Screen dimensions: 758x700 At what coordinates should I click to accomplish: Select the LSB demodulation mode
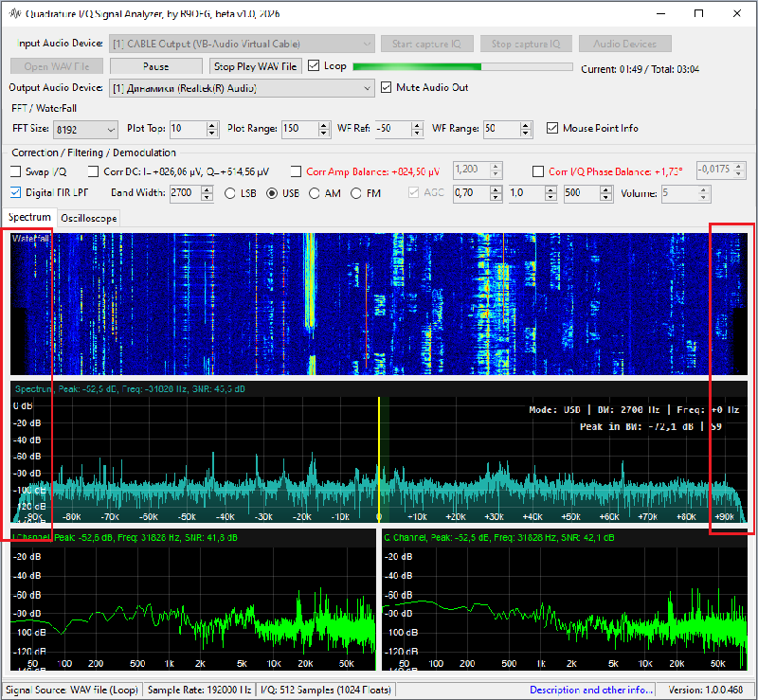pos(231,193)
